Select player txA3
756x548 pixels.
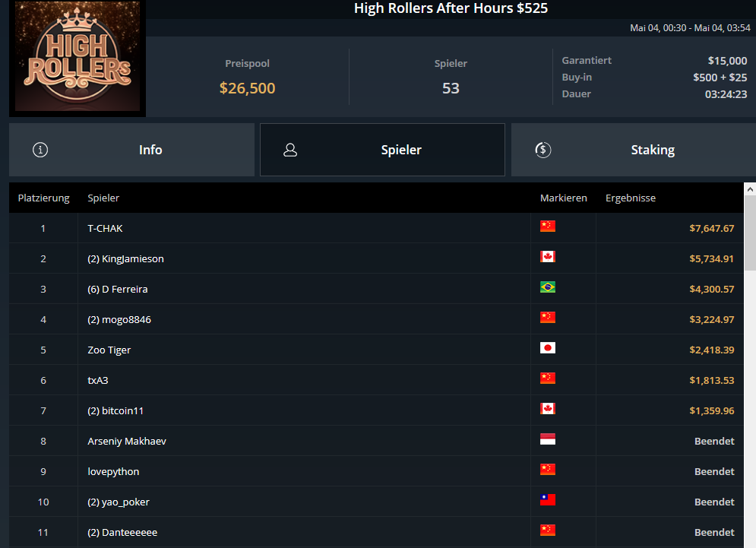click(98, 380)
